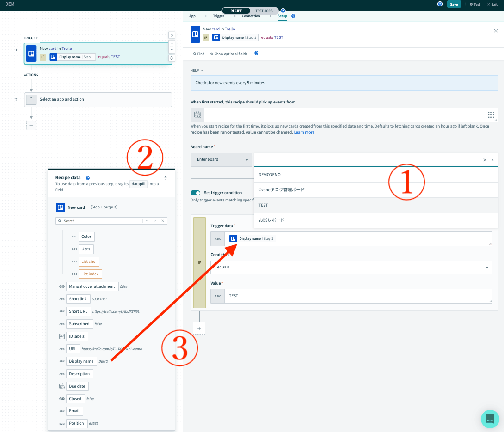Go to previous search result in Recipe data
504x432 pixels.
(x=147, y=221)
